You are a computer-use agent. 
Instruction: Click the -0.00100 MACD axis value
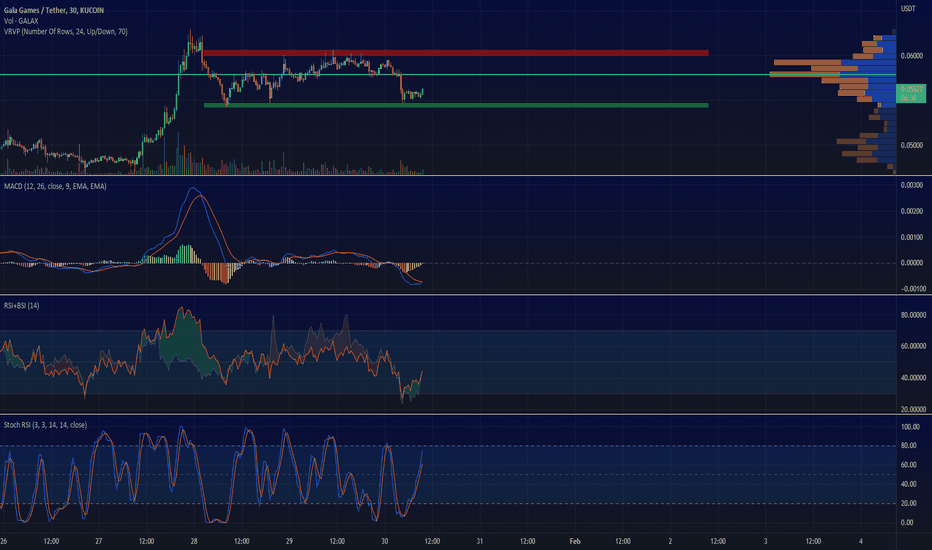(x=912, y=289)
